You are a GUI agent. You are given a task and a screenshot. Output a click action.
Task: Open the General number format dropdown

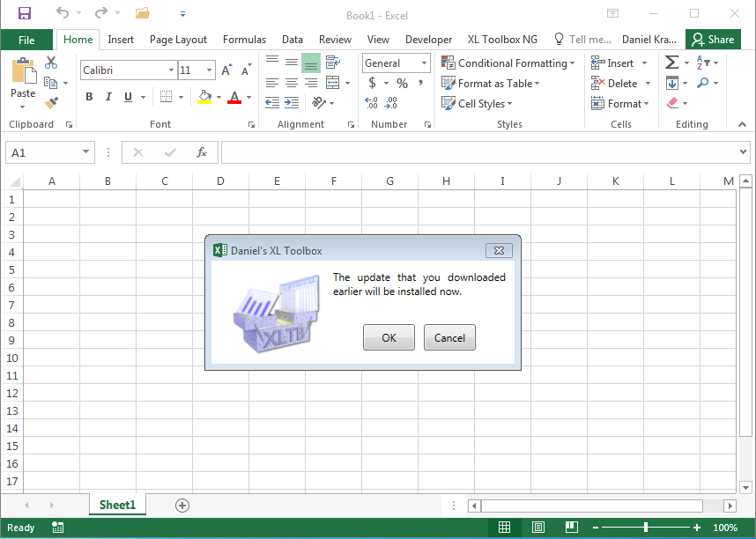pyautogui.click(x=424, y=63)
